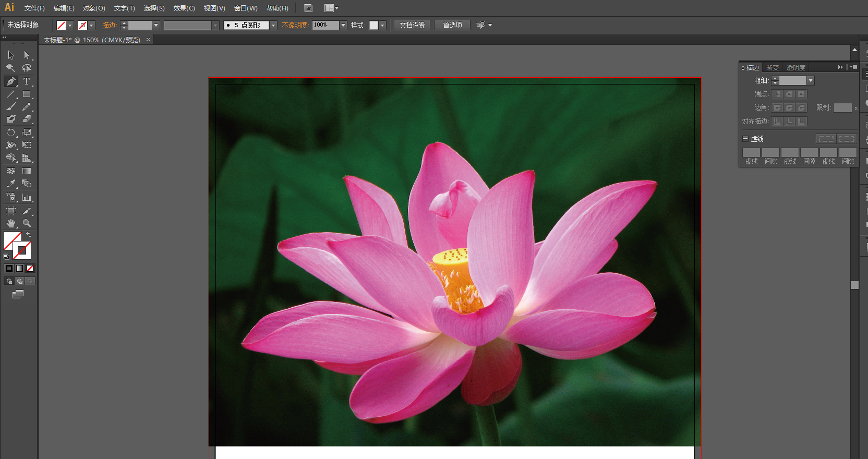The image size is (868, 459).
Task: Click the style swatch next to 样式
Action: coord(373,25)
